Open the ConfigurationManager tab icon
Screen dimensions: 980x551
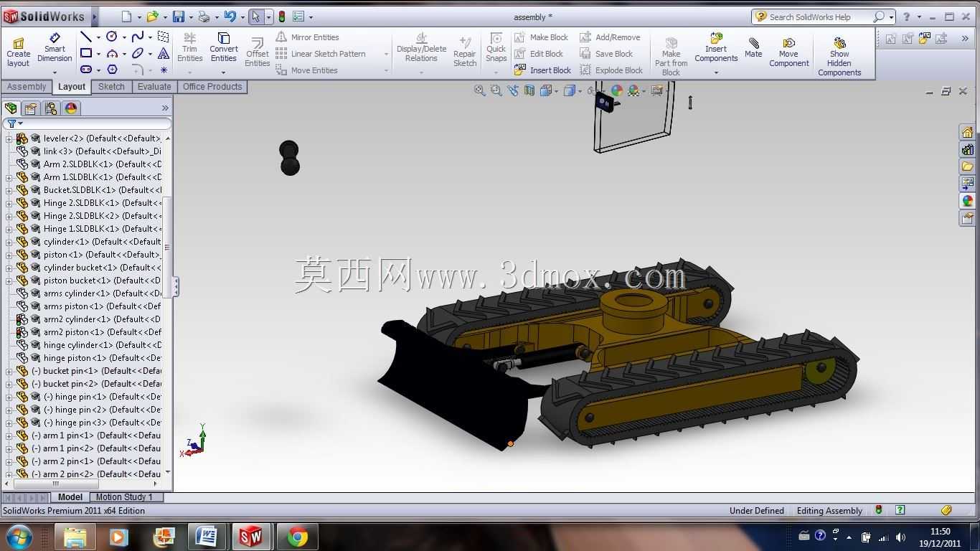pyautogui.click(x=50, y=108)
